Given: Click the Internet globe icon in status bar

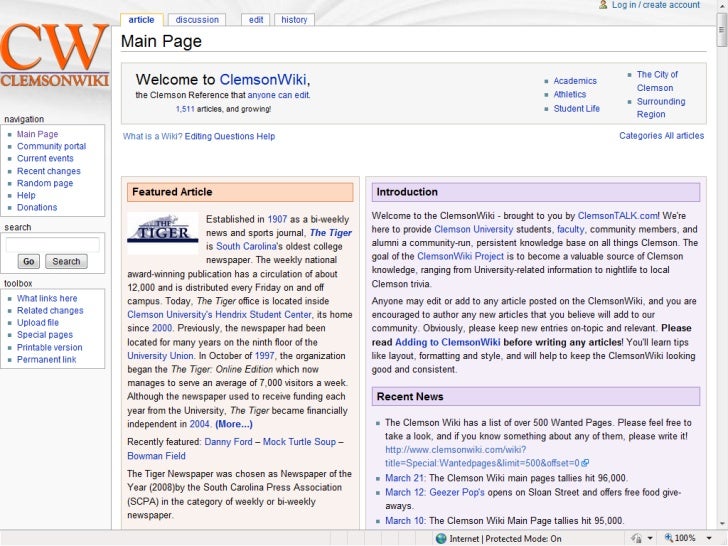Looking at the screenshot, I should coord(441,538).
